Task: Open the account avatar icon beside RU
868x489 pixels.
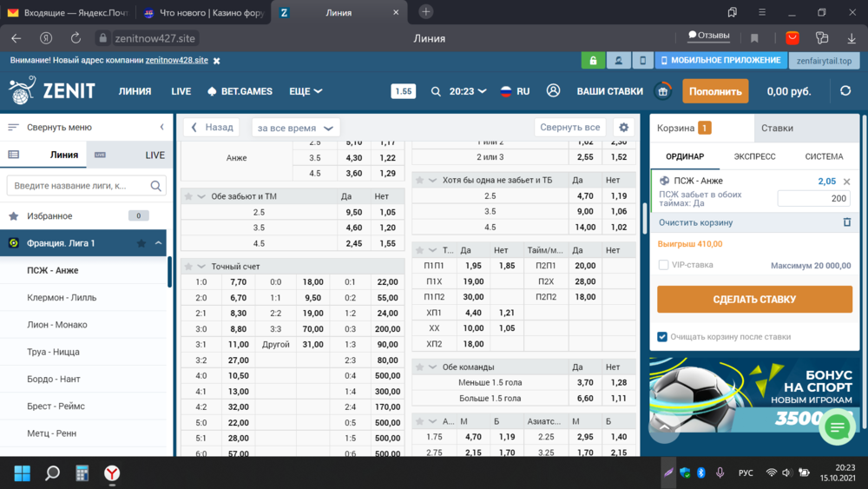Action: click(553, 91)
